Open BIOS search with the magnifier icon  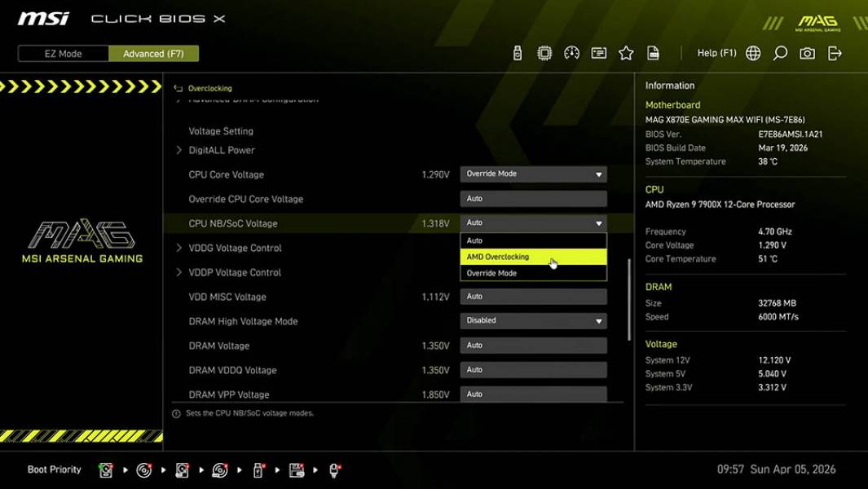[779, 52]
